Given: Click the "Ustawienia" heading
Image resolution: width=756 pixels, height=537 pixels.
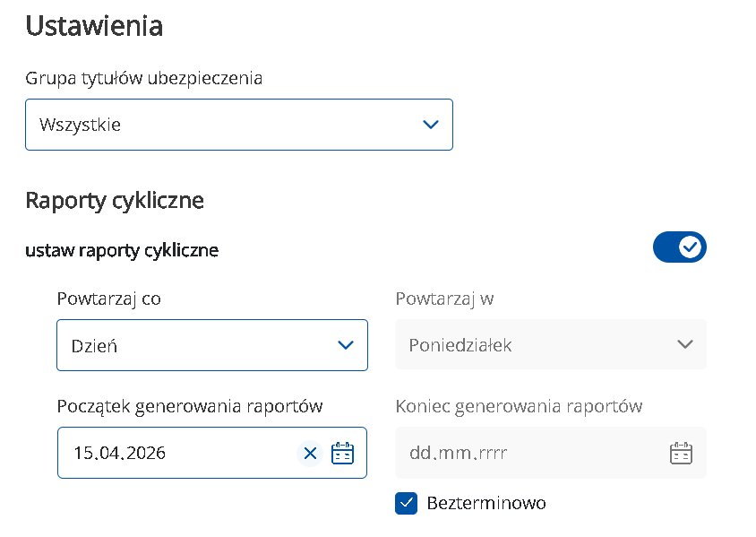Looking at the screenshot, I should coord(94,26).
